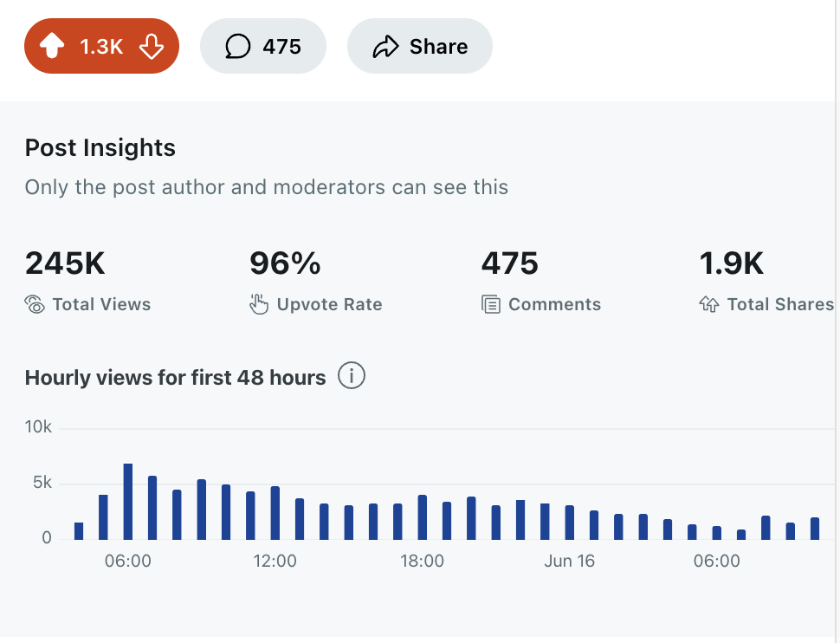Image resolution: width=840 pixels, height=643 pixels.
Task: Click the 1.3K vote count
Action: [x=101, y=47]
